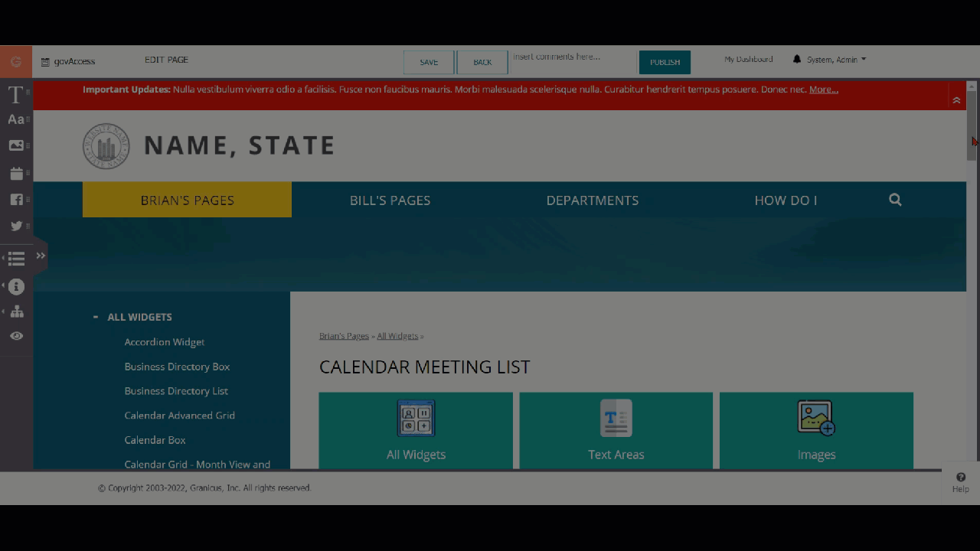The width and height of the screenshot is (980, 551).
Task: Open the info icon in left sidebar
Action: (x=15, y=286)
